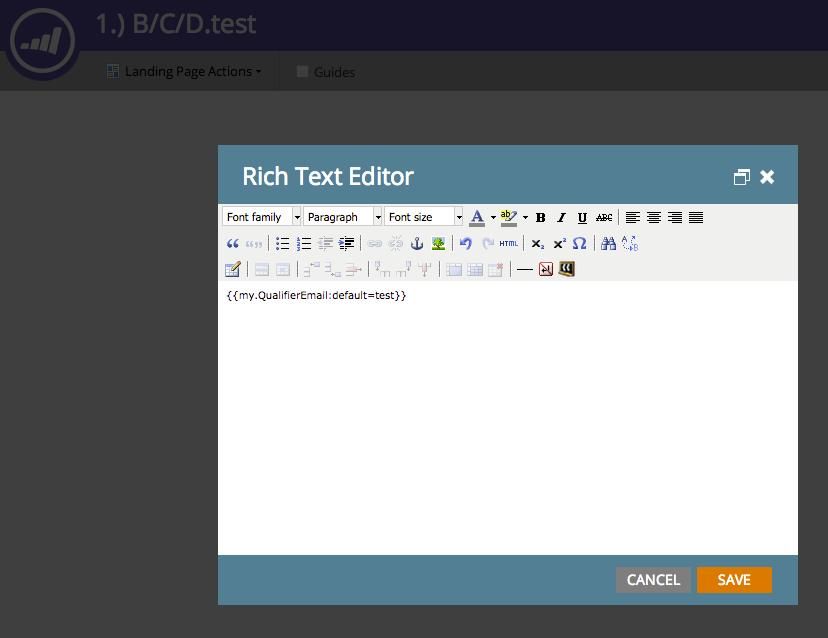Close the Rich Text Editor dialog
The height and width of the screenshot is (638, 828).
pos(767,176)
